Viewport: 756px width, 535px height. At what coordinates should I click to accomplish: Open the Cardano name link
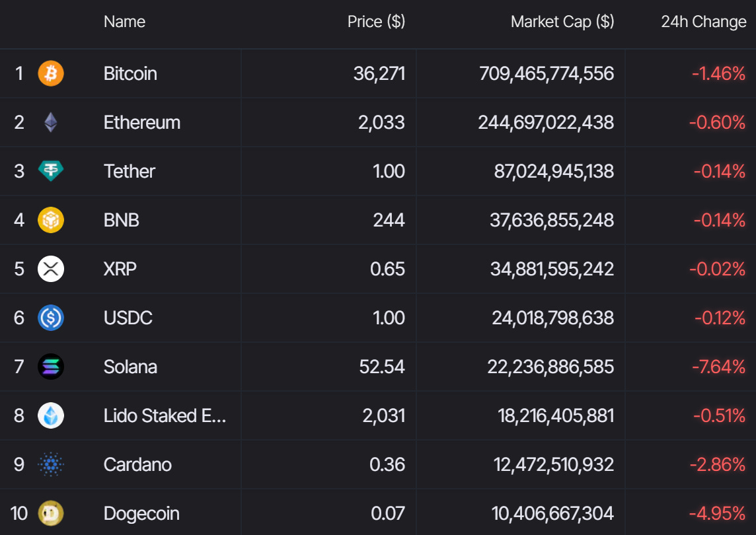pos(137,464)
